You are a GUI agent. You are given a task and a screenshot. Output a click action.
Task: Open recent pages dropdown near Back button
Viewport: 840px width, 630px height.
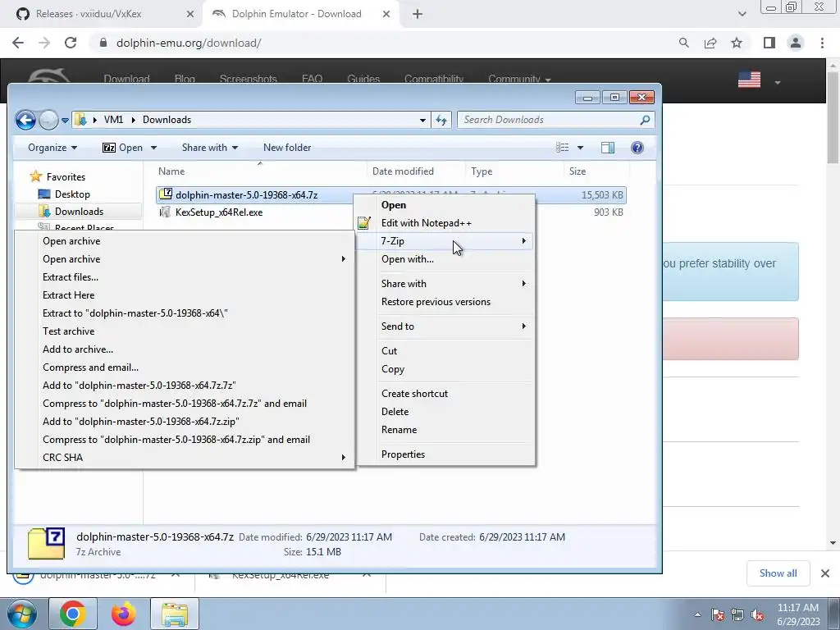tap(65, 121)
